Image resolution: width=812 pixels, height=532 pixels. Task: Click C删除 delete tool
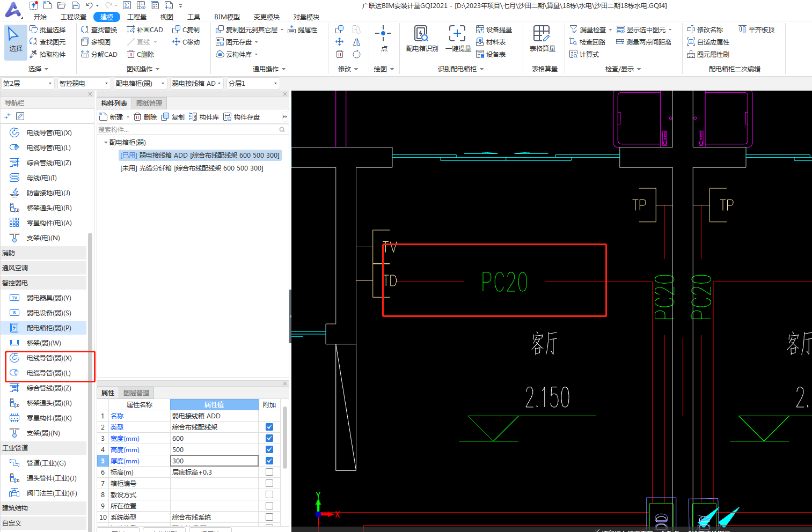pyautogui.click(x=141, y=54)
